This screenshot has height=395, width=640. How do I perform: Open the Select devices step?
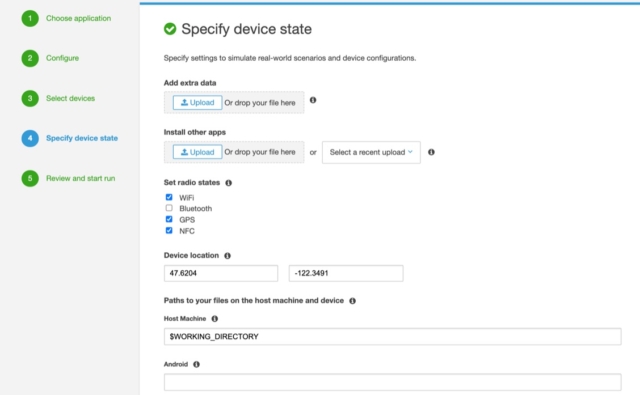[x=70, y=98]
